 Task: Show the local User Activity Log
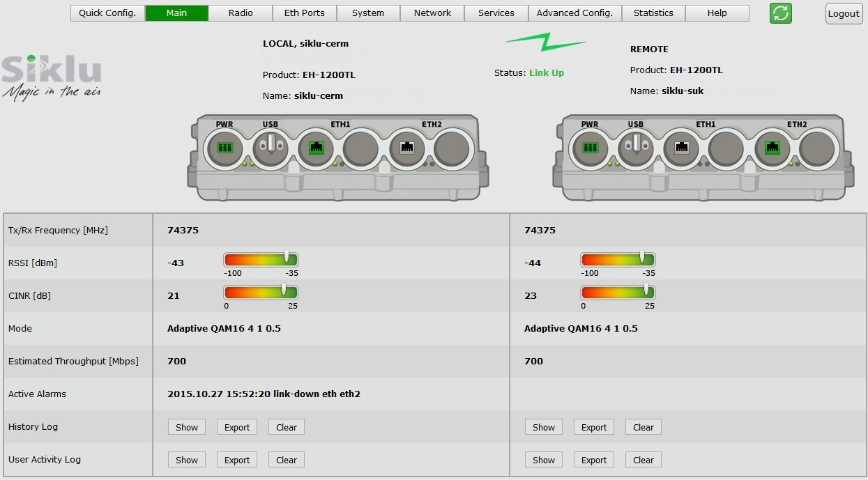[x=187, y=460]
